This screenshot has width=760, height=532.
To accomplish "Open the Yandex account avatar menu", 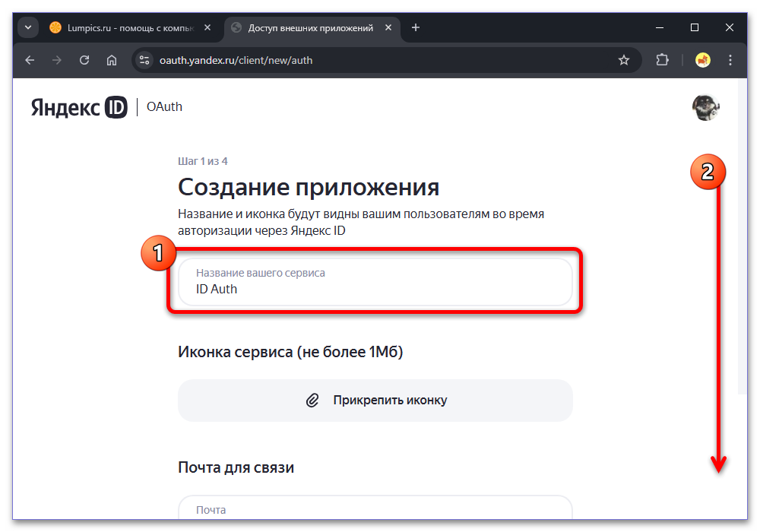I will click(706, 107).
